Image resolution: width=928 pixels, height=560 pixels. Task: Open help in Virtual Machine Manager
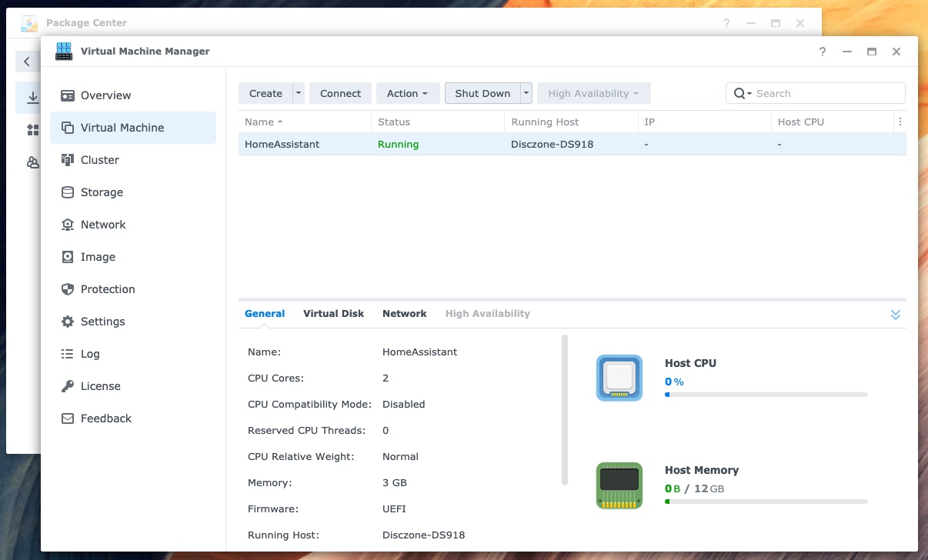(x=823, y=52)
